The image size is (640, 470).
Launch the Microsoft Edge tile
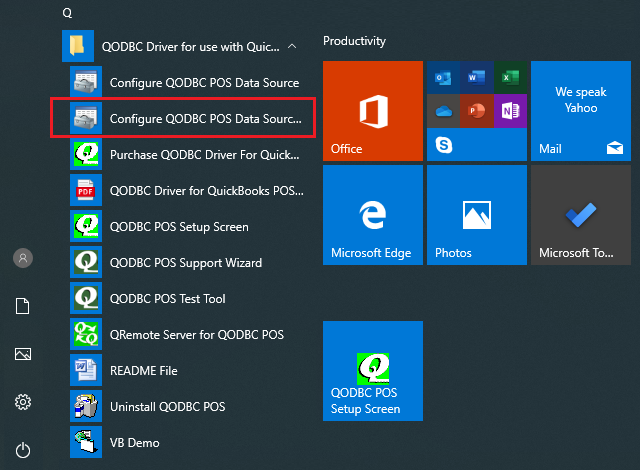coord(373,215)
